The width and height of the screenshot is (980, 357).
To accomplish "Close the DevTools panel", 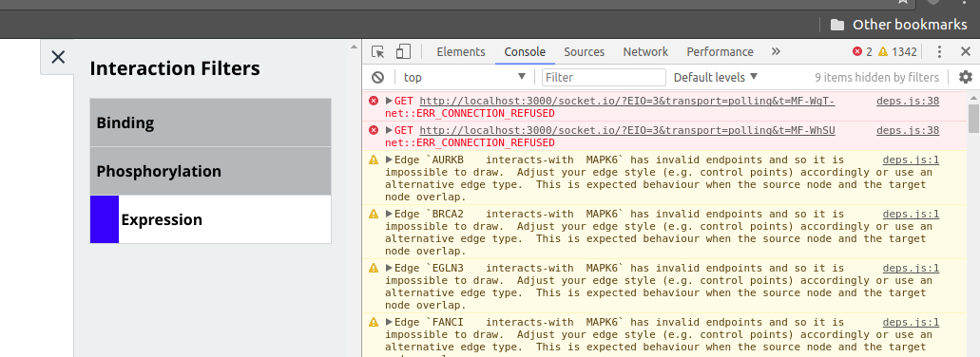I will (x=966, y=52).
